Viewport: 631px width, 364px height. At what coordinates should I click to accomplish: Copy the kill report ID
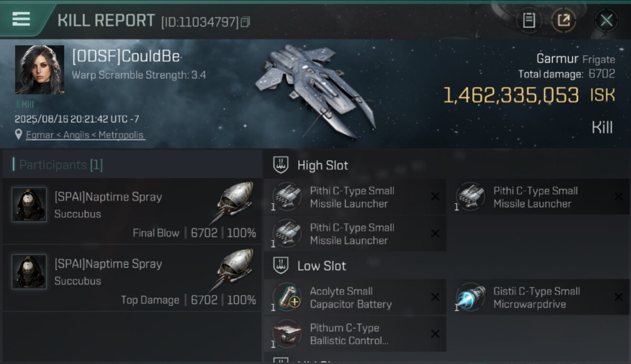tap(246, 22)
